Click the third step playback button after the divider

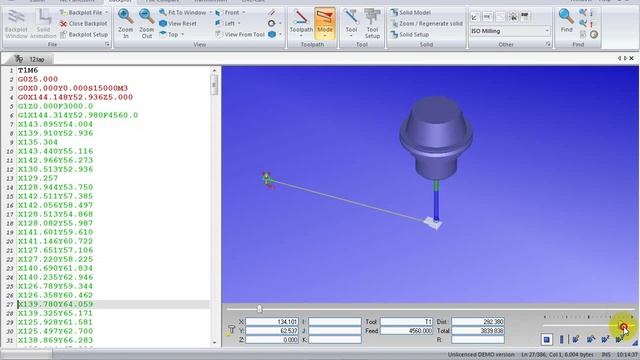pos(605,339)
